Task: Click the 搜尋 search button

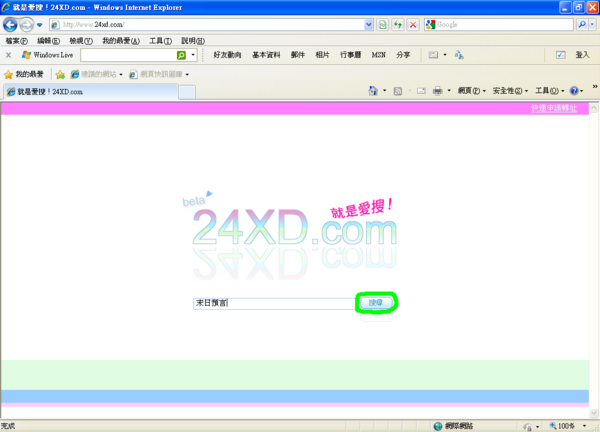Action: coord(376,303)
